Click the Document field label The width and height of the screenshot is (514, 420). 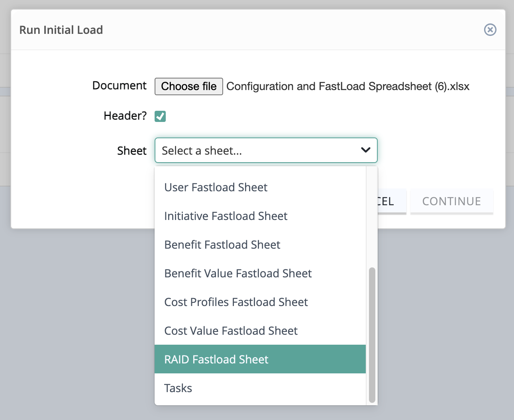(x=120, y=86)
